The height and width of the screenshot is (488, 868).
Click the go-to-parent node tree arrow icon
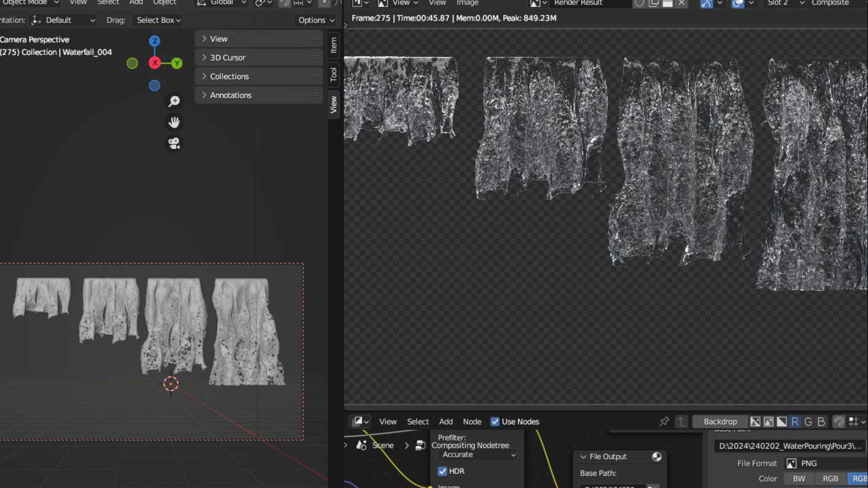point(681,422)
